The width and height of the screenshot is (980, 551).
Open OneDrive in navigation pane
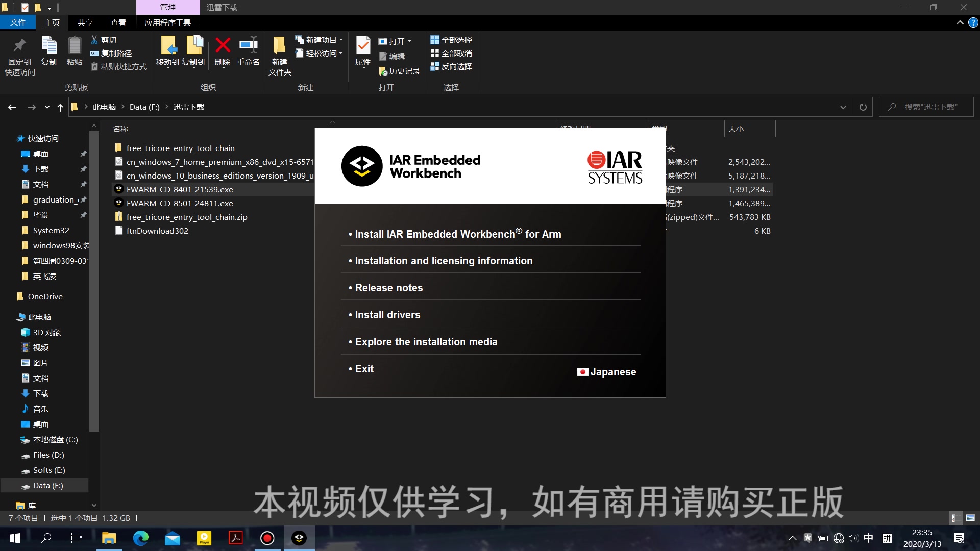[45, 297]
